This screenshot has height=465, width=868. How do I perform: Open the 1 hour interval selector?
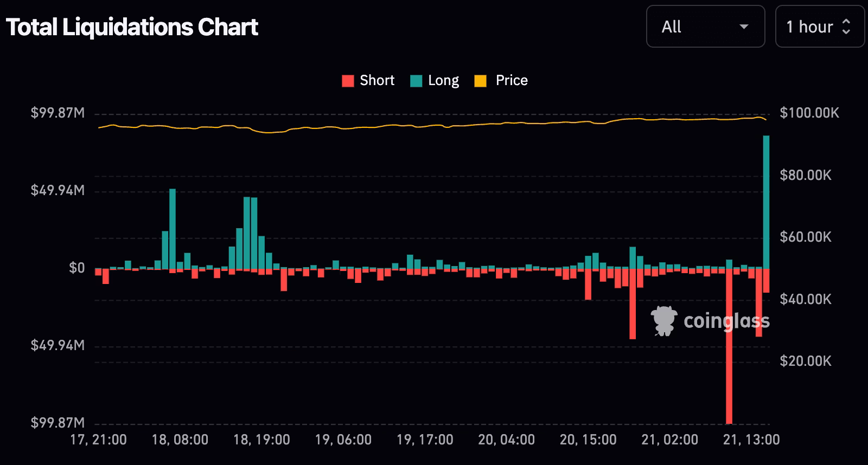point(820,27)
